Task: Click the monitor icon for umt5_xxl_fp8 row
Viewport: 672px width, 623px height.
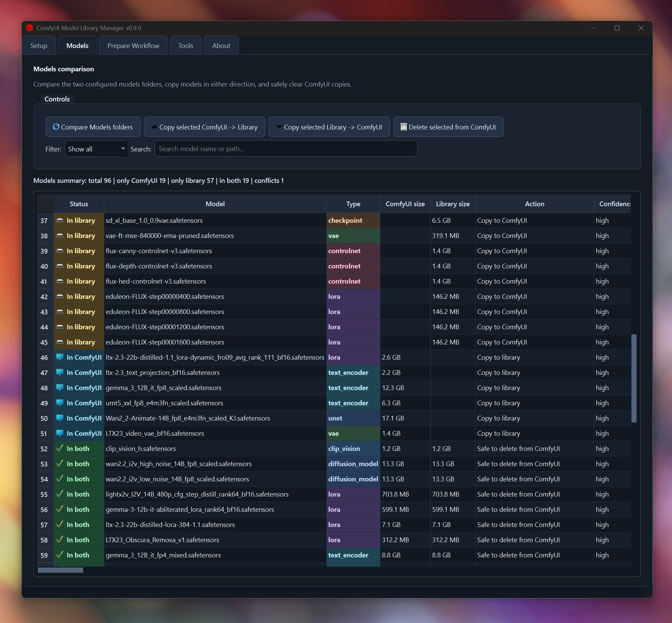Action: tap(60, 403)
